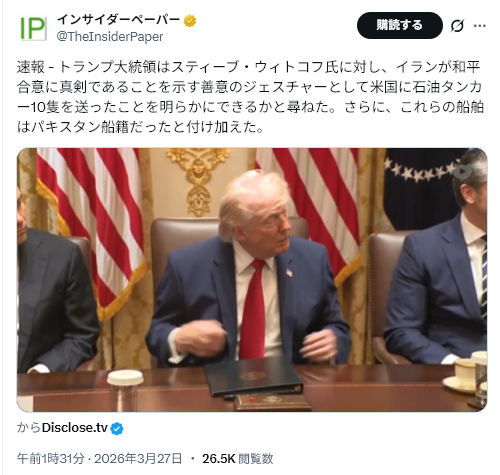This screenshot has height=475, width=500.
Task: Click blue verified badge next to Disclose.tv
Action: point(117,428)
